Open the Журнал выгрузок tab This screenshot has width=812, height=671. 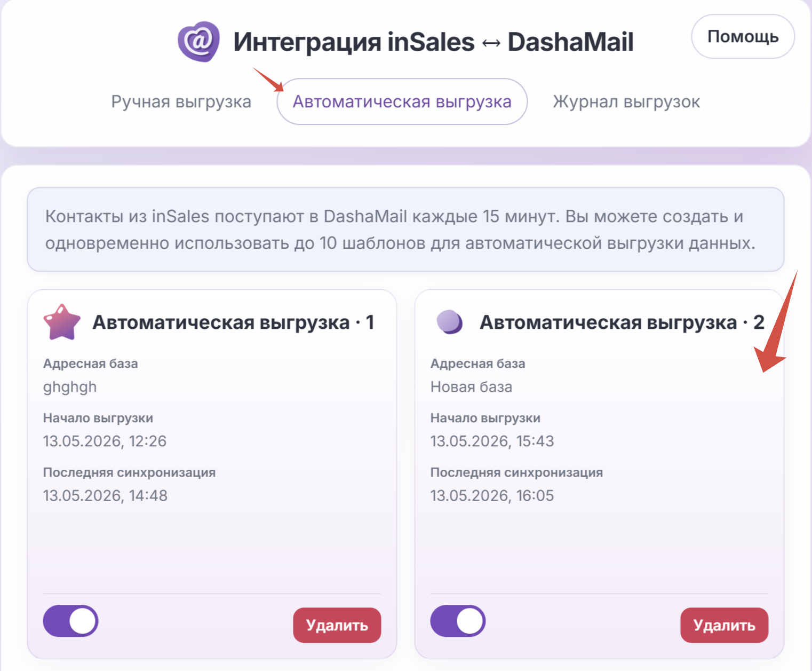(626, 101)
